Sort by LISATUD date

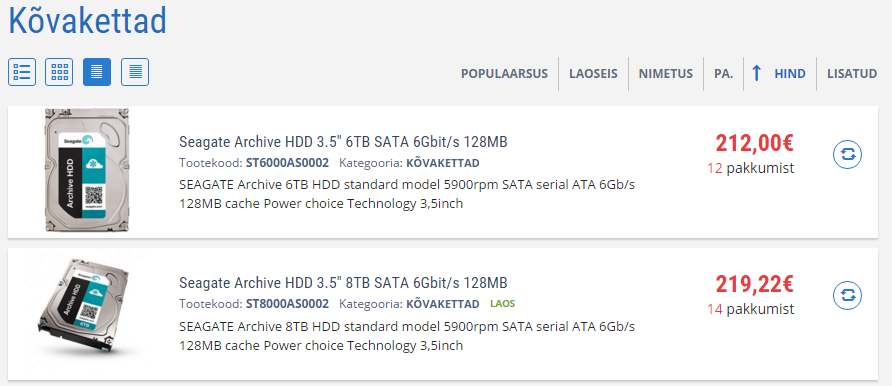pyautogui.click(x=852, y=73)
